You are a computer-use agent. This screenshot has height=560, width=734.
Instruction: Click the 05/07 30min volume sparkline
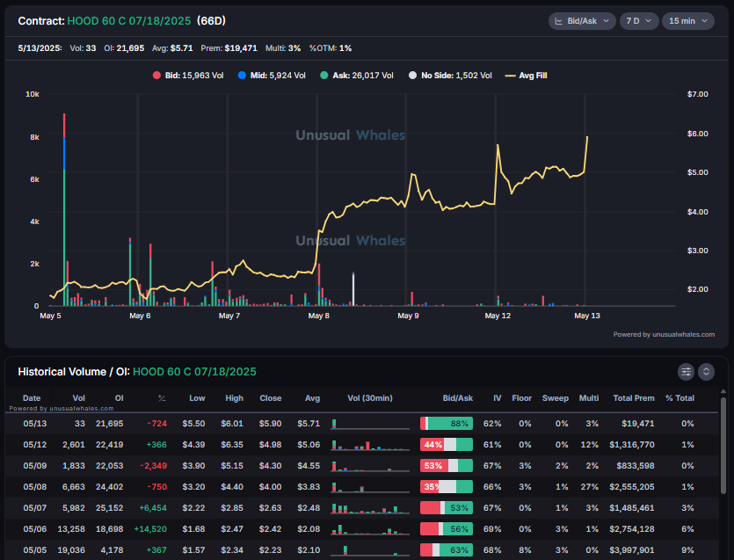(x=370, y=508)
